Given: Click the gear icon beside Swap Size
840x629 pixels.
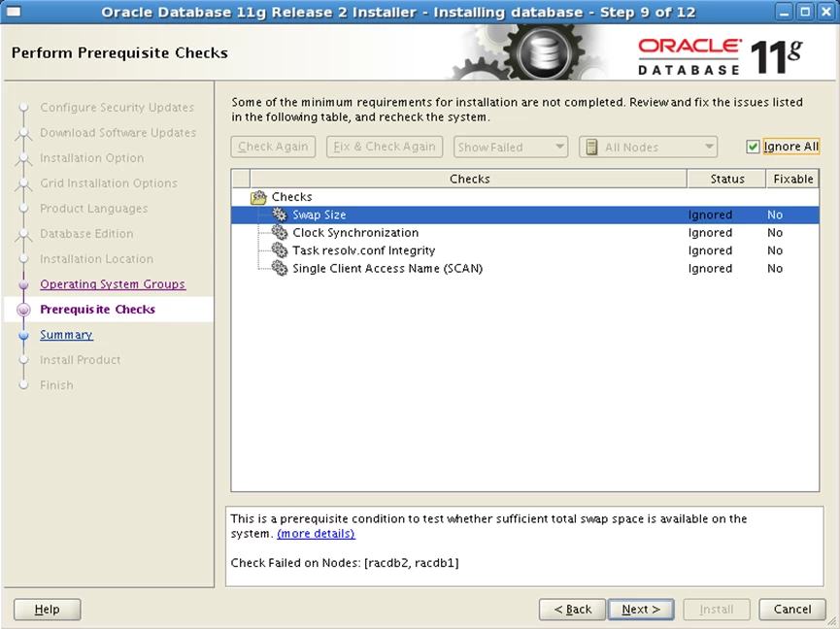Looking at the screenshot, I should [279, 215].
